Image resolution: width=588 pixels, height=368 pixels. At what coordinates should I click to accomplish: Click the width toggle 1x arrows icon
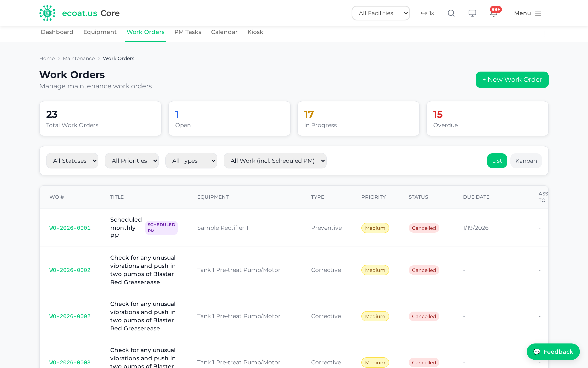click(427, 13)
